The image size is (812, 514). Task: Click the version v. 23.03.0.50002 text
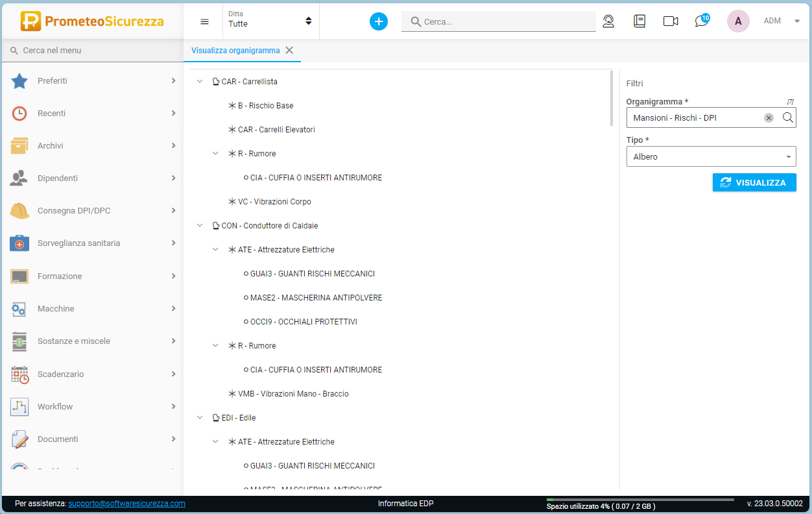tap(774, 504)
